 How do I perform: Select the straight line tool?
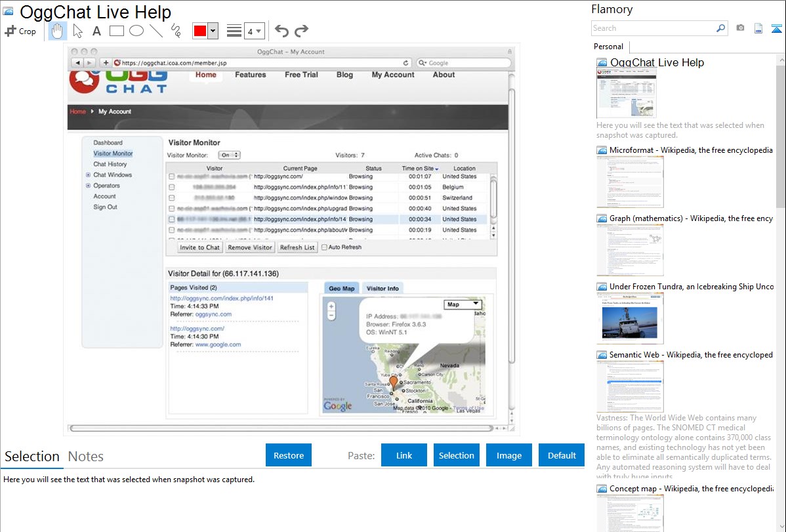[x=156, y=31]
